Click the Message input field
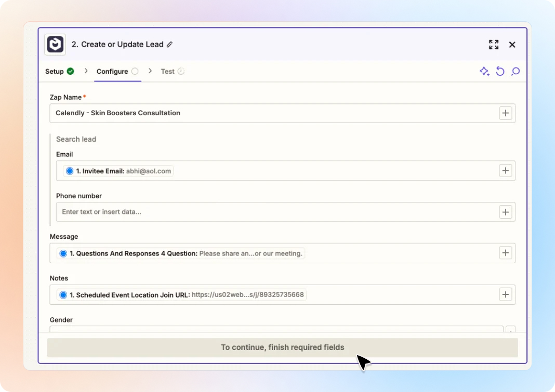This screenshot has width=555, height=392. pyautogui.click(x=282, y=253)
